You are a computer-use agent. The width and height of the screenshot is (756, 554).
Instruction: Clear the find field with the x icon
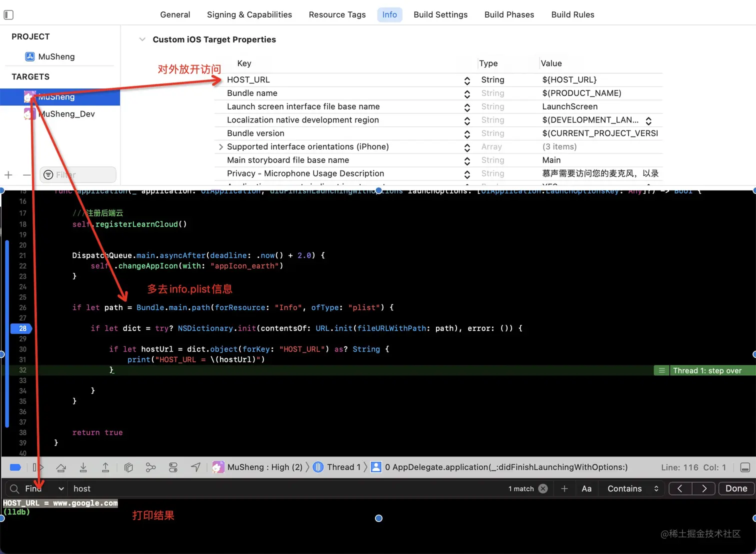(x=543, y=488)
